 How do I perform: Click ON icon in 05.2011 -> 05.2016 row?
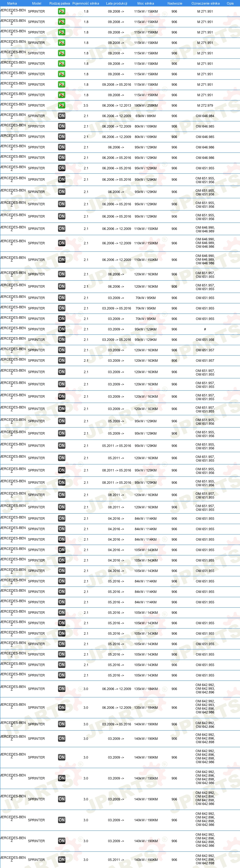tap(62, 446)
